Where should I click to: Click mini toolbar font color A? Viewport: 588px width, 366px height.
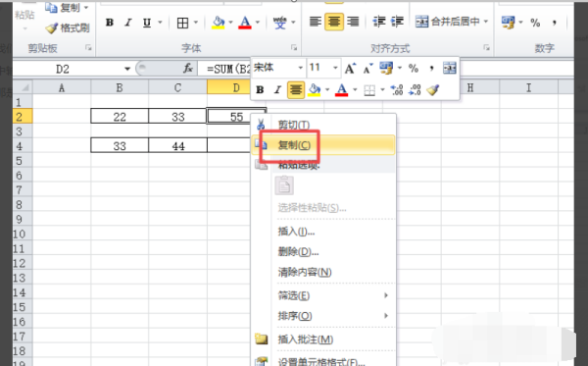tap(341, 90)
